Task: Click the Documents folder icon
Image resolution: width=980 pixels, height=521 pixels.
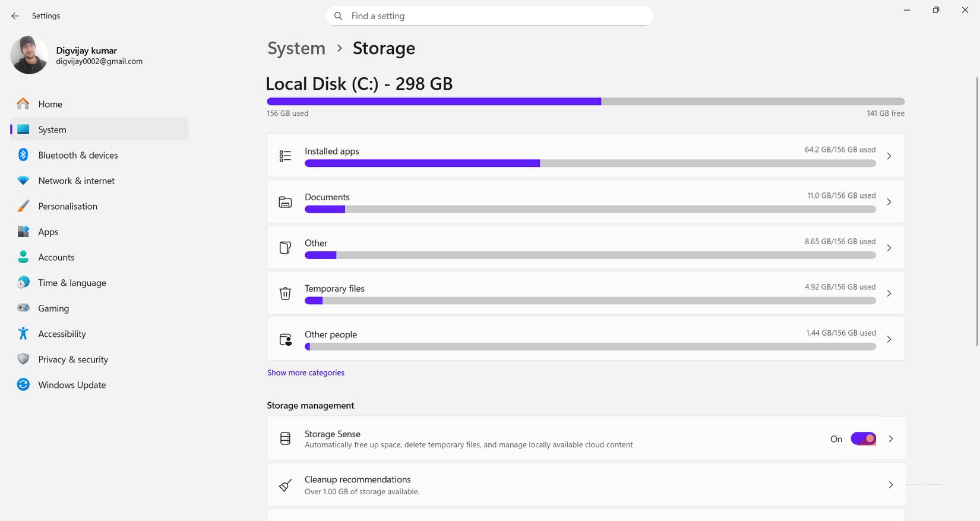Action: pos(285,202)
